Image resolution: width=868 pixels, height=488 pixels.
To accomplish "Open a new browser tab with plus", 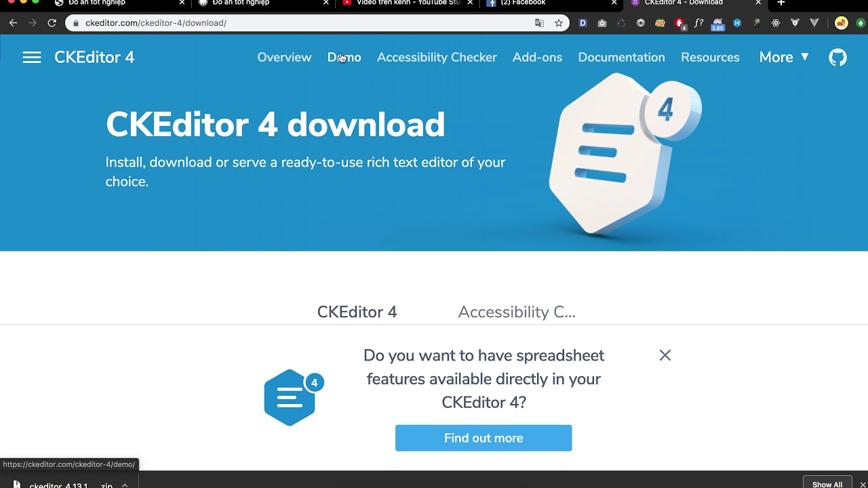I will point(781,3).
